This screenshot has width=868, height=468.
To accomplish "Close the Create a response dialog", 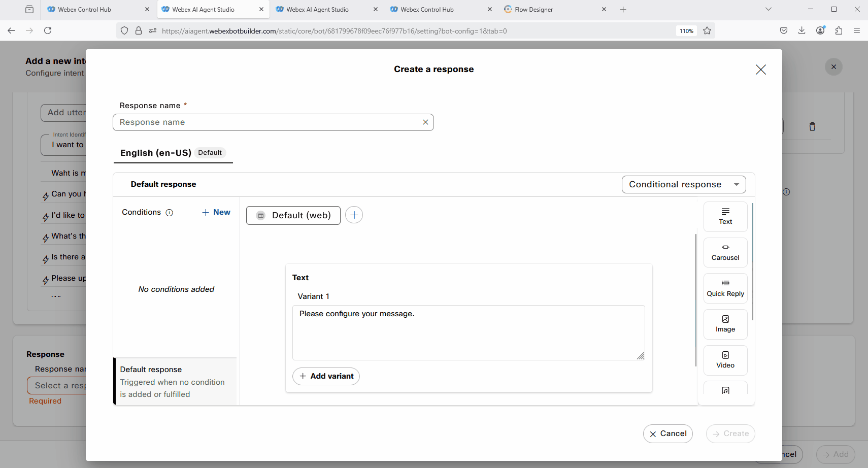I will coord(760,70).
